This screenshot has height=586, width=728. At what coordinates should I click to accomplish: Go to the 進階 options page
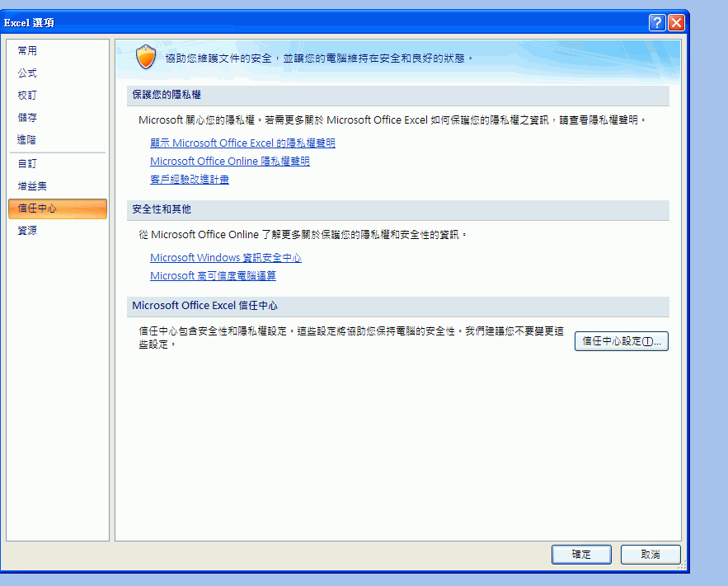58,139
